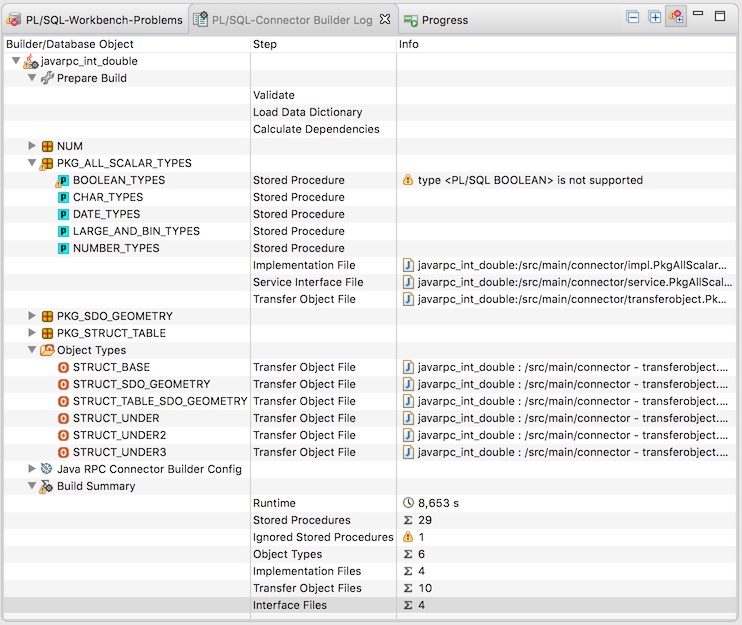Close the PL/SQL-Connector Builder Log tab
742x625 pixels.
[385, 19]
